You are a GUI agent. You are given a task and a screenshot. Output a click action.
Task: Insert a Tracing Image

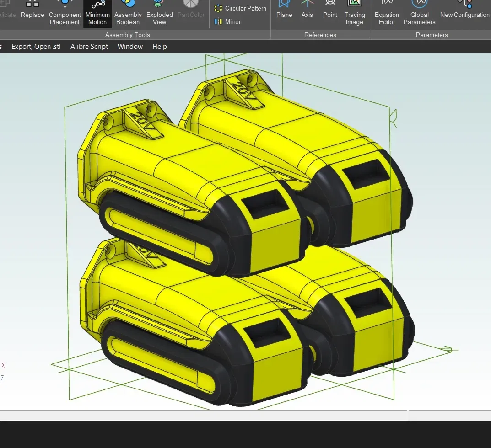click(x=355, y=13)
